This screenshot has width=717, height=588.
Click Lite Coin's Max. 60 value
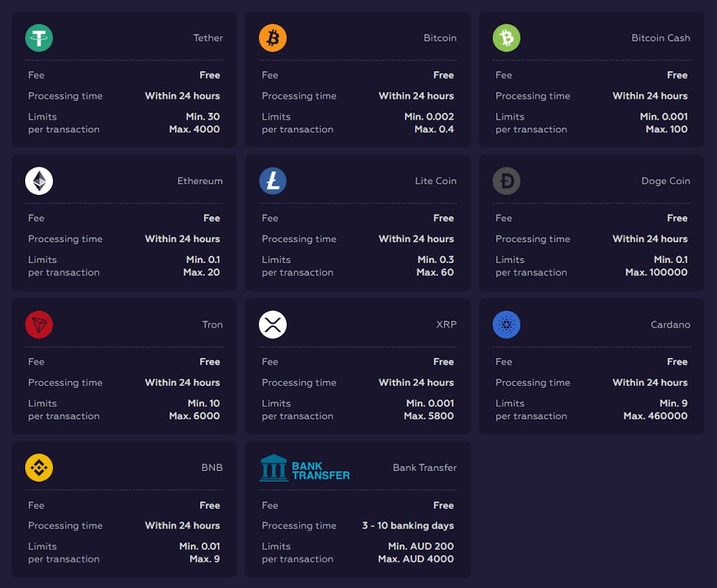[x=435, y=272]
